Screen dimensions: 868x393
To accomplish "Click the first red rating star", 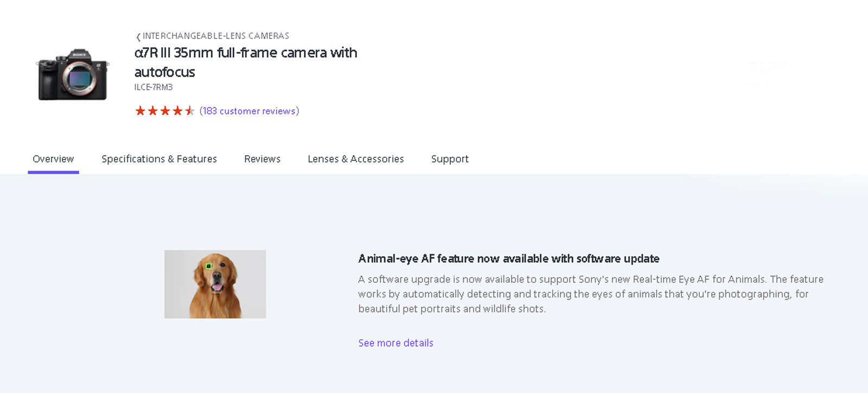I will click(x=141, y=111).
